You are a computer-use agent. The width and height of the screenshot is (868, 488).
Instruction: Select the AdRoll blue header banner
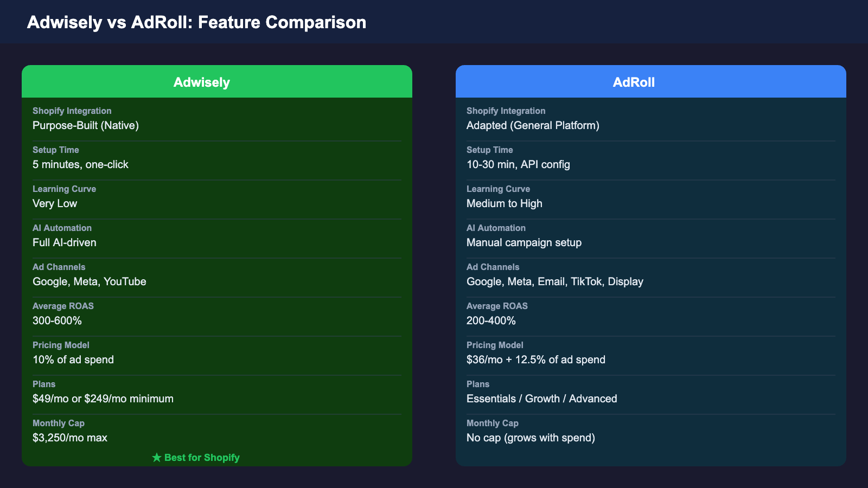[650, 82]
